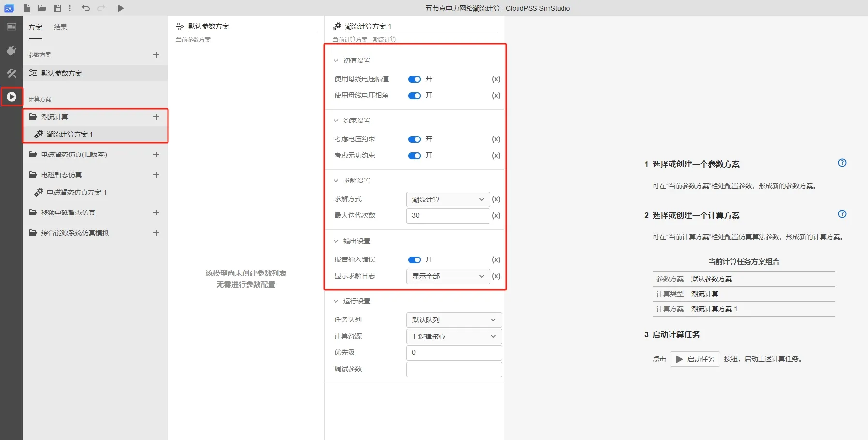
Task: Click the 最大迭代次数 input field
Action: pos(448,216)
